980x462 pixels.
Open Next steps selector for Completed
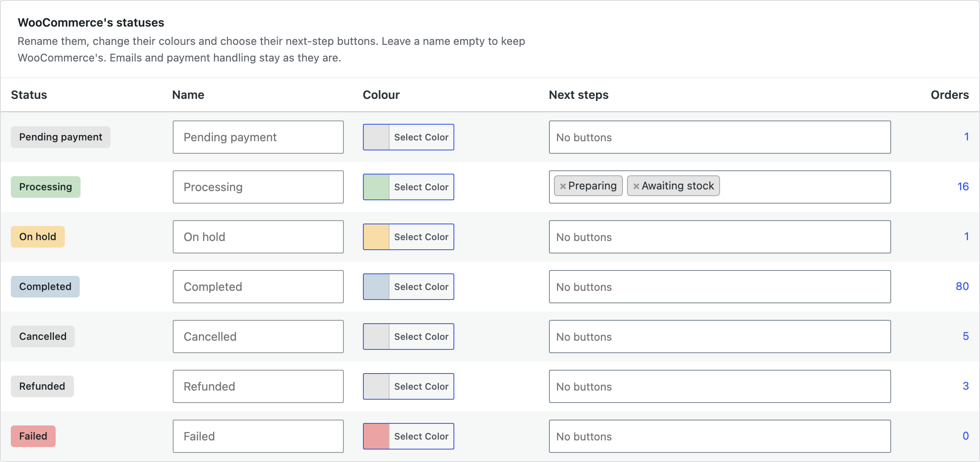click(x=720, y=287)
